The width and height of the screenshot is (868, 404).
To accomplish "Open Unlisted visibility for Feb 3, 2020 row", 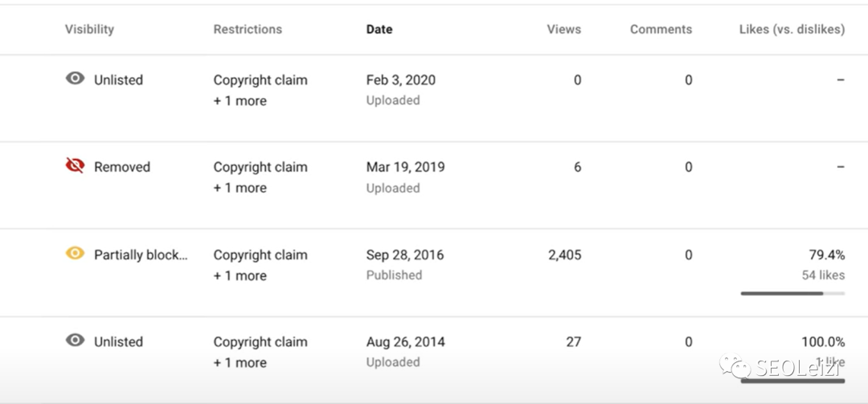I will point(118,80).
